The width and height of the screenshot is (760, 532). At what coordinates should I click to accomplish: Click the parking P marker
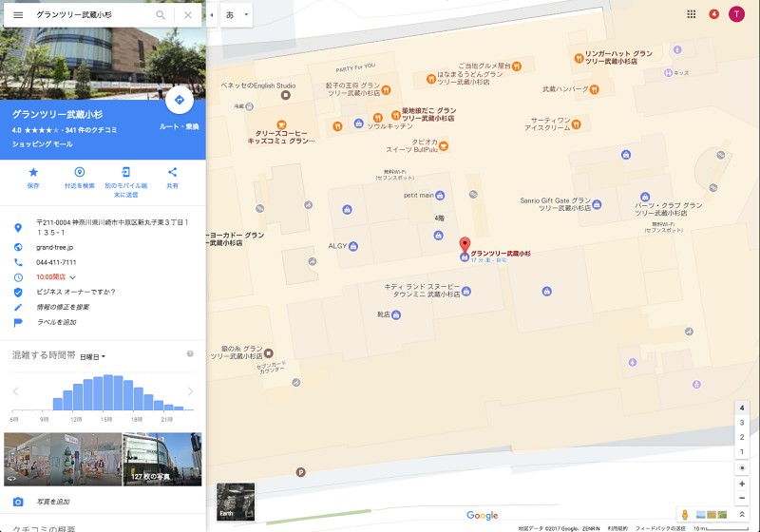(300, 472)
